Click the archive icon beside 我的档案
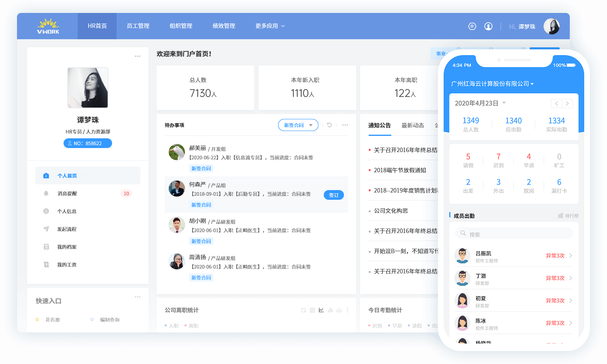 46,247
